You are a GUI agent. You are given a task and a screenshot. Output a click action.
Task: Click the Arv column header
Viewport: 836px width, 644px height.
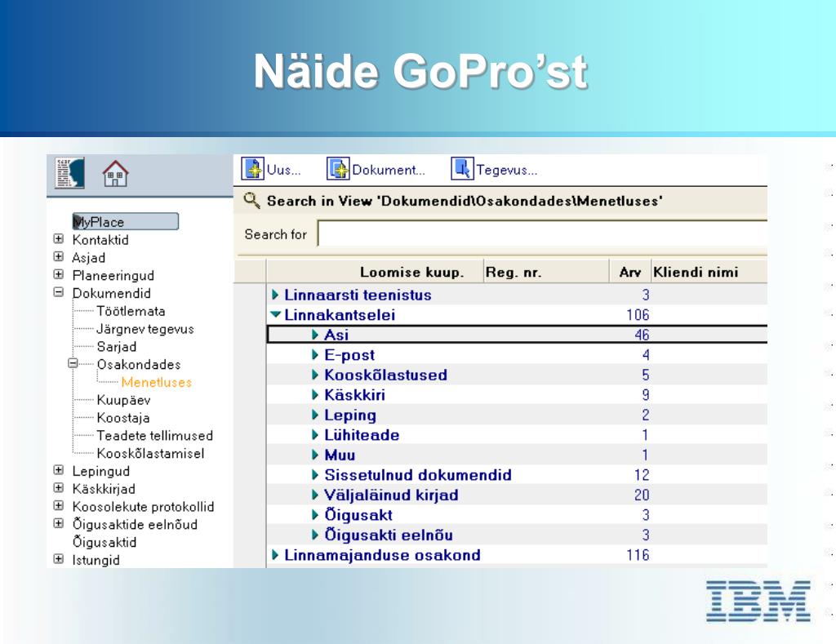coord(629,273)
